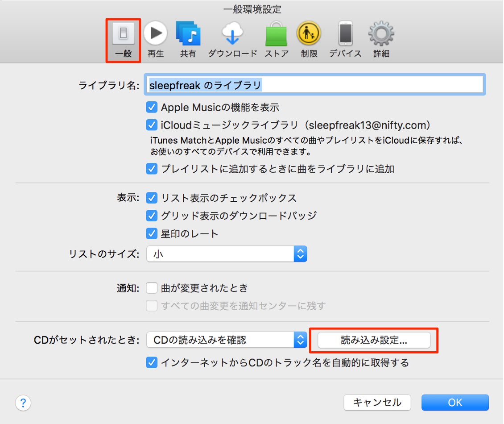Screen dimensions: 504x424
Task: Uncheck Apple Musicの機能を表示 checkbox
Action: pyautogui.click(x=152, y=107)
